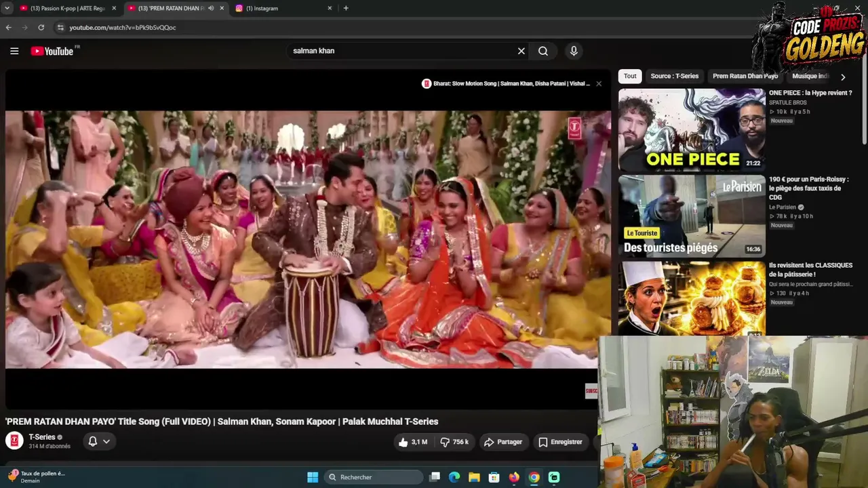Dismiss the Bharat Slow Motion Song card
868x488 pixels.
[599, 83]
